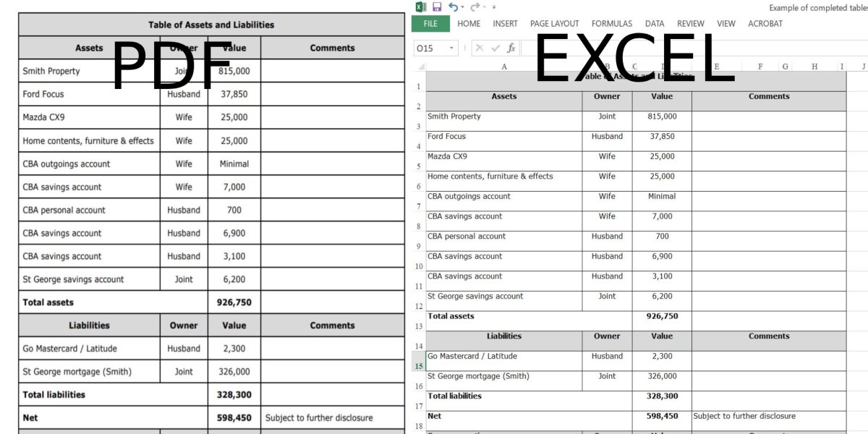Open Customize Quick Access Toolbar dropdown

click(494, 7)
